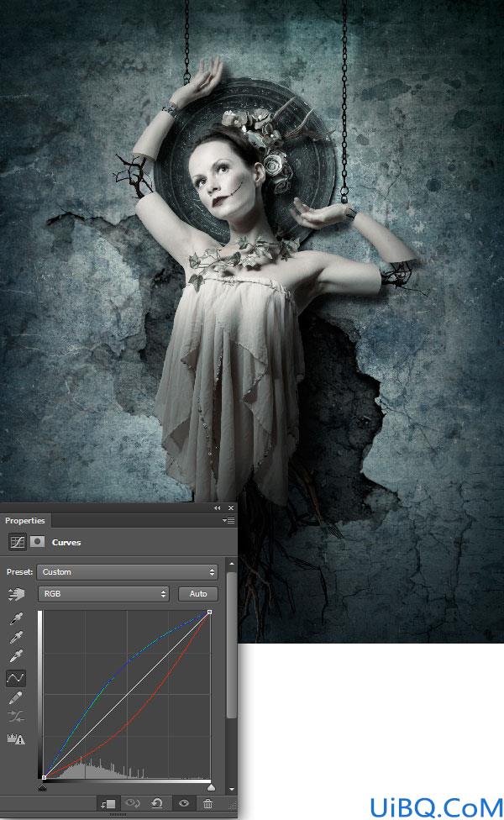Viewport: 504px width, 820px height.
Task: Click the Properties panel vertical scrollbar thumb
Action: [x=232, y=644]
